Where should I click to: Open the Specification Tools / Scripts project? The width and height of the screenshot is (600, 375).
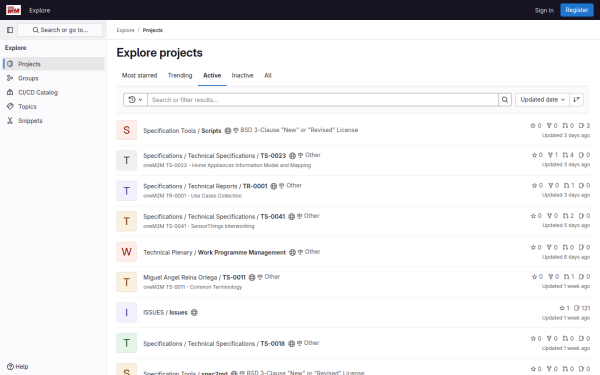point(182,130)
